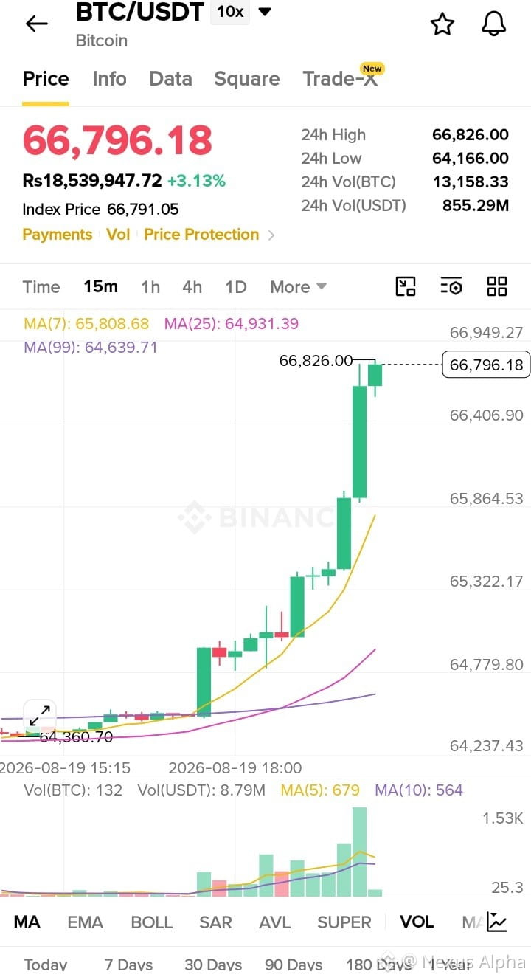Tap the 24h High value 66,826.00

[x=471, y=135]
